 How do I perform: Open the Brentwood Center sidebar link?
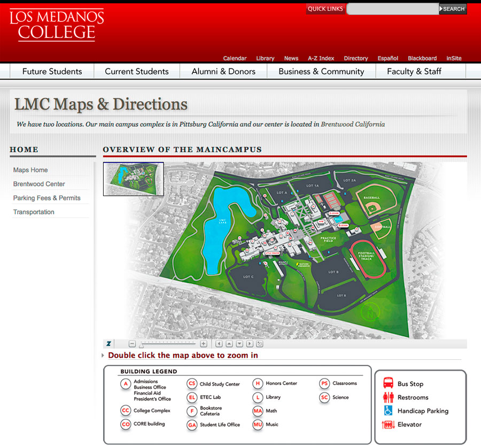[39, 184]
